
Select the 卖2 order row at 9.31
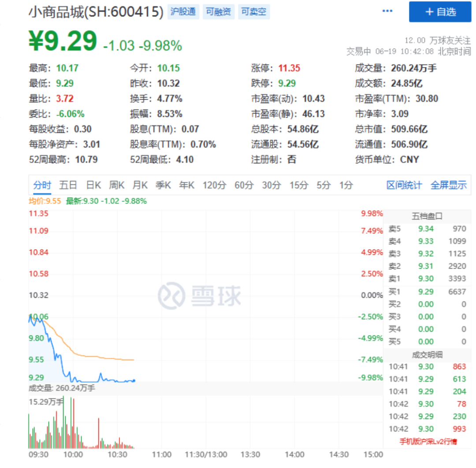click(427, 266)
